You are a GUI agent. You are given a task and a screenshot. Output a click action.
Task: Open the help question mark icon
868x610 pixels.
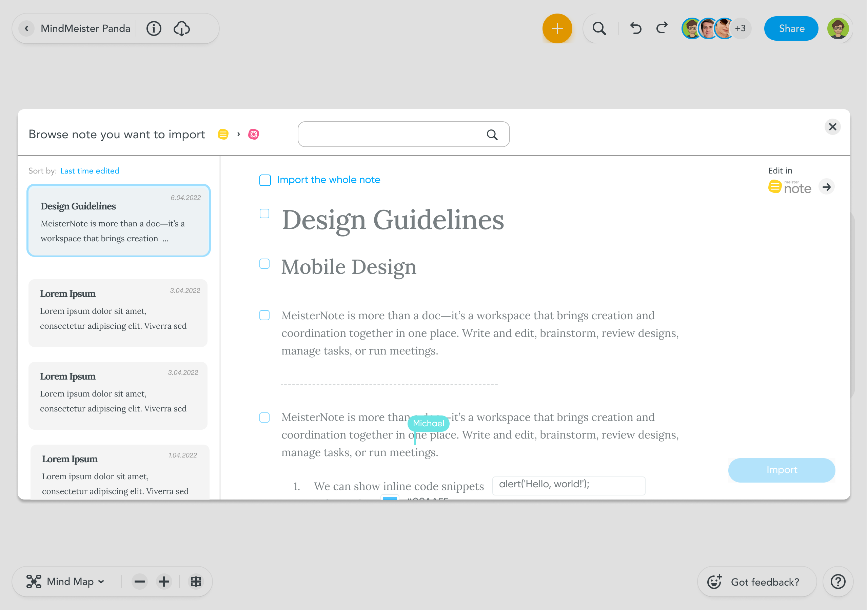coord(838,581)
